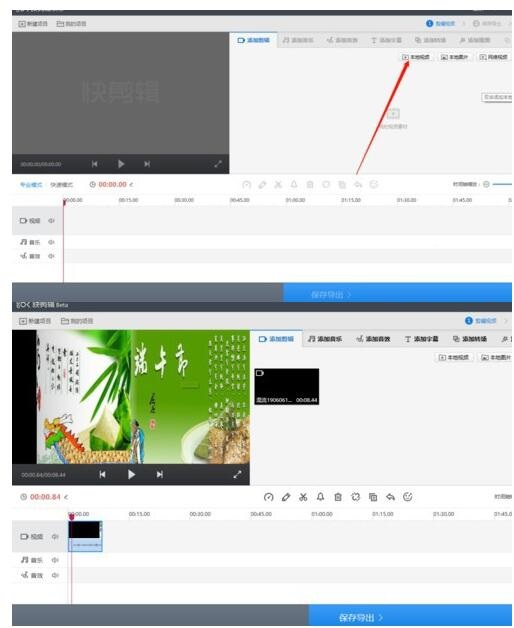Click the greyed scissors icon in upper toolbar
The width and height of the screenshot is (514, 628).
tap(278, 185)
